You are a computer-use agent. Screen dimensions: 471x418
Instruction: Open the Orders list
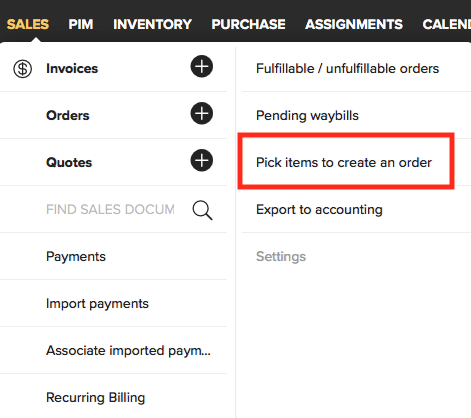68,116
